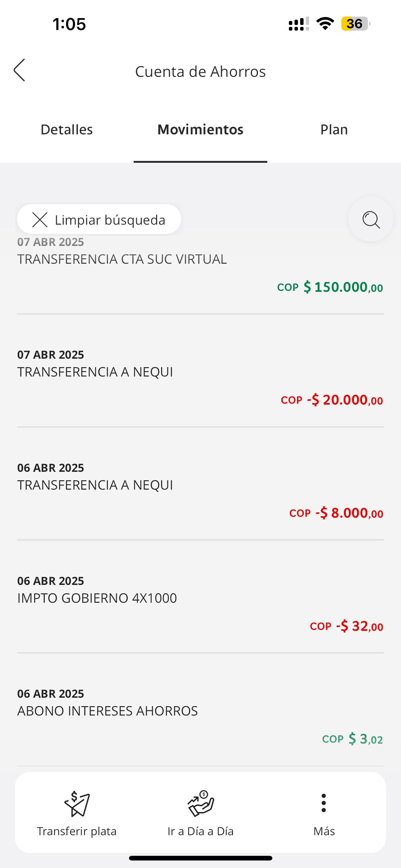Select the -$ 8.000,00 Nequi transfer

click(200, 490)
